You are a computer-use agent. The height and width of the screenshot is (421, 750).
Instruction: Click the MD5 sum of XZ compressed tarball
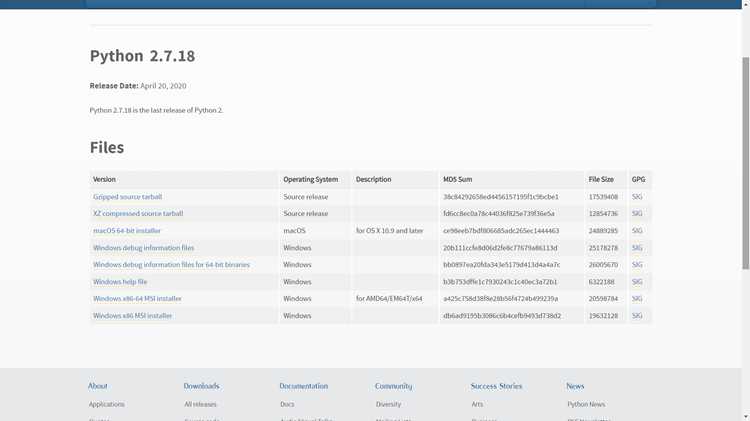499,213
